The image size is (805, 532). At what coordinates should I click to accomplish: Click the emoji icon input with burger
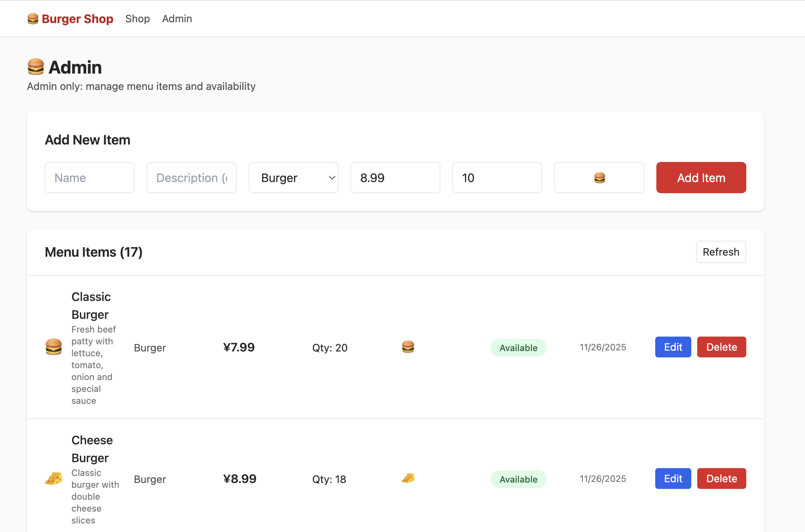599,178
